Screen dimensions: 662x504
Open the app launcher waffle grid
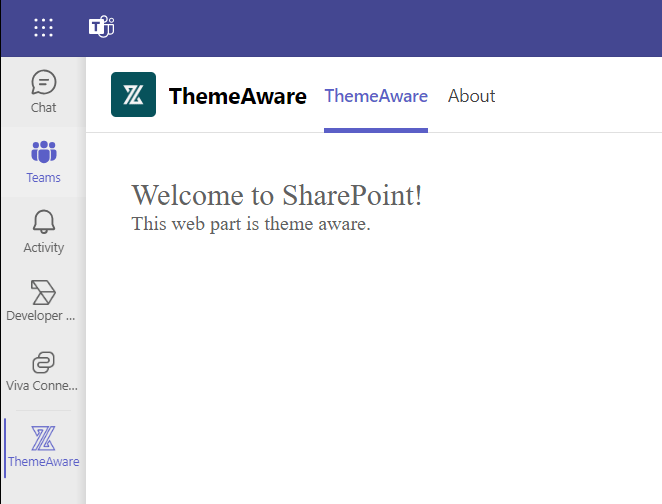click(43, 27)
